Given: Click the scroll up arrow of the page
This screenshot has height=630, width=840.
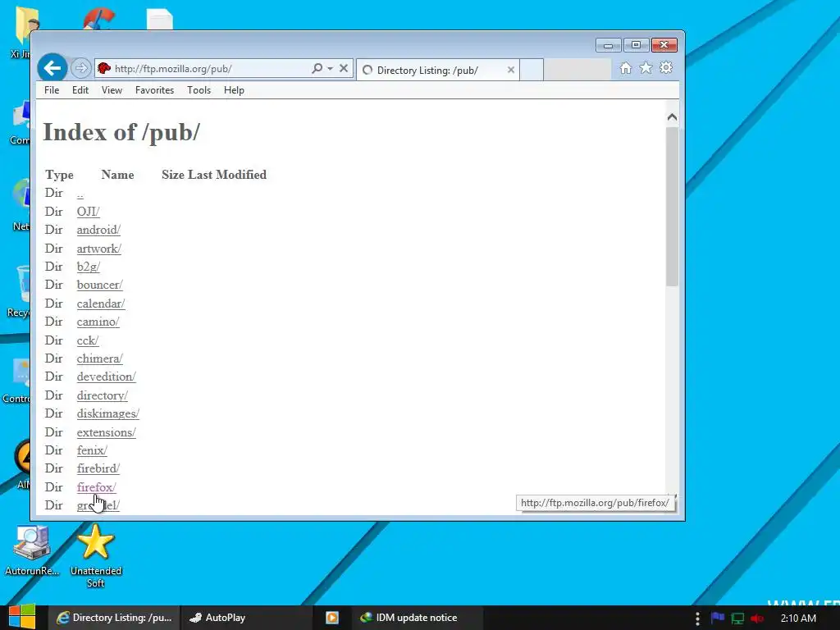Looking at the screenshot, I should click(672, 117).
